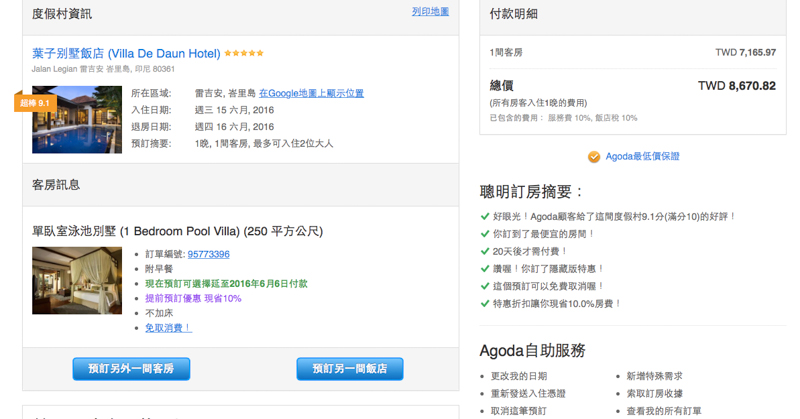Select 查看我的所有訂單 option
This screenshot has width=800, height=419.
tap(664, 411)
